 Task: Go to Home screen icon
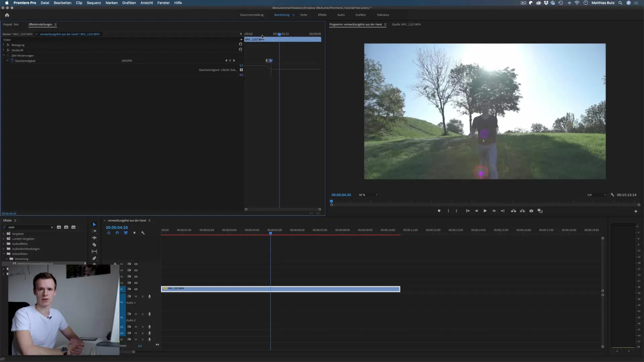pos(7,15)
